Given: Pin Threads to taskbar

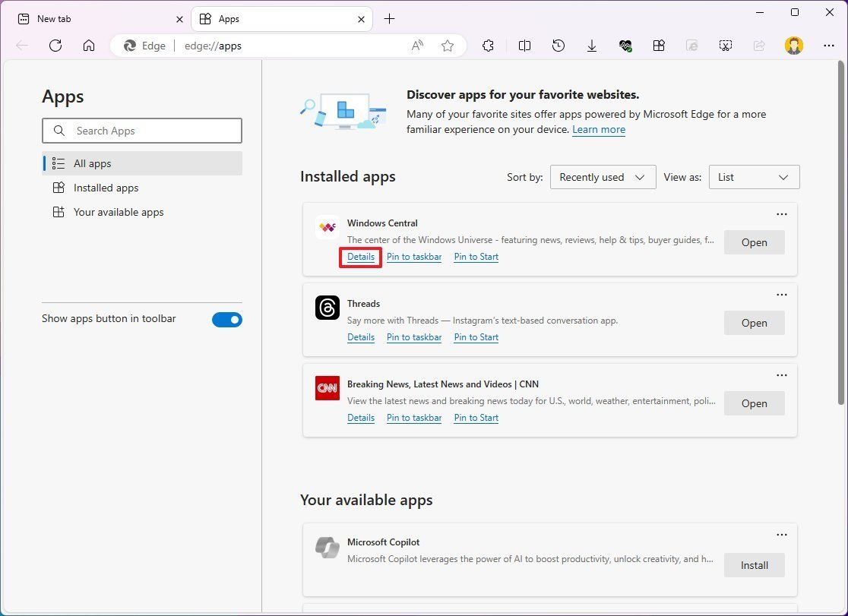Looking at the screenshot, I should pos(413,336).
